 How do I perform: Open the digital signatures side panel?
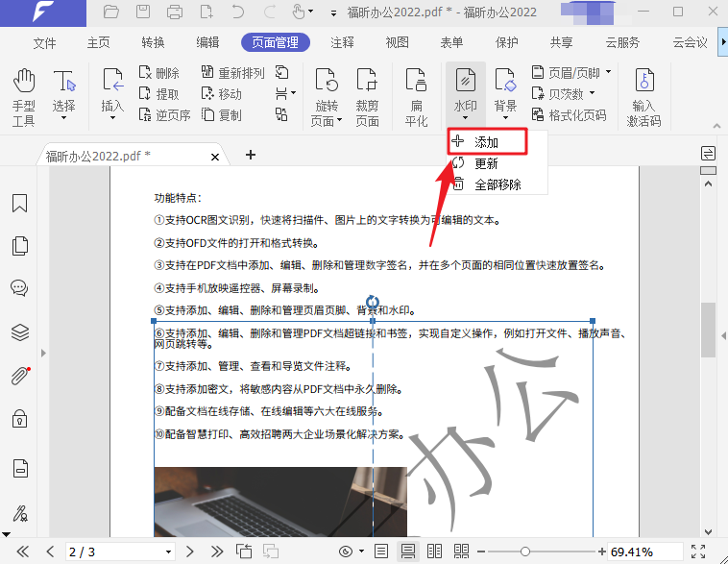tap(20, 513)
